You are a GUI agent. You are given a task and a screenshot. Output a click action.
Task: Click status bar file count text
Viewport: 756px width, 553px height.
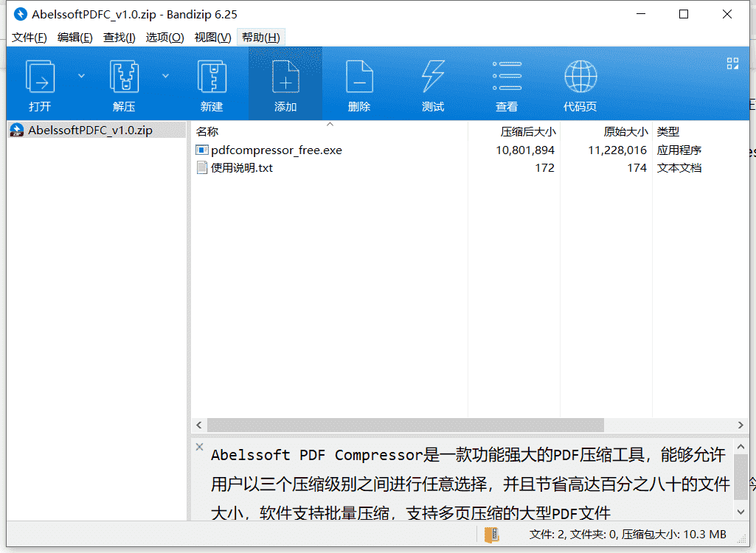tap(627, 534)
